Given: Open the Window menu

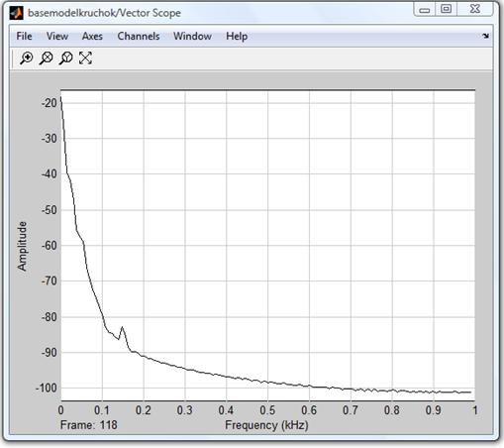Looking at the screenshot, I should 192,36.
